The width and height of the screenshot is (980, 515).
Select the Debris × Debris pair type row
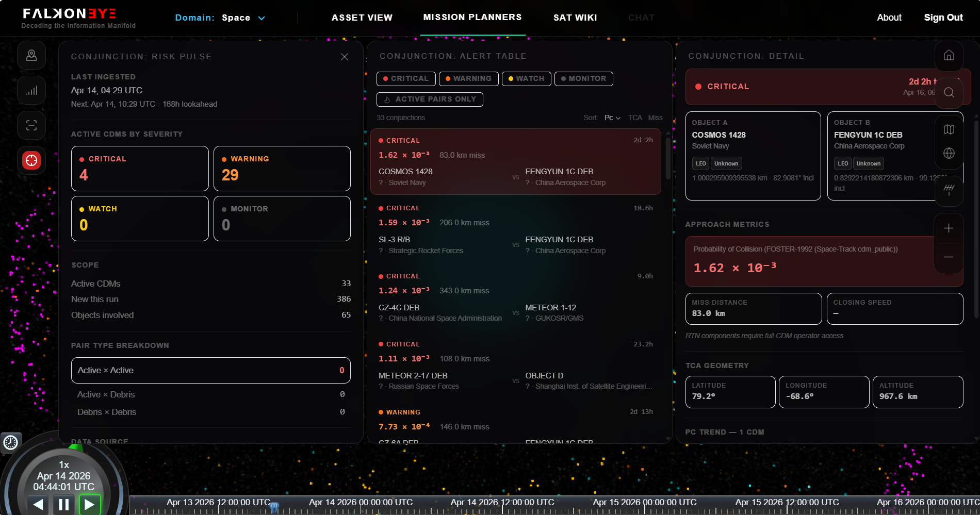(x=211, y=412)
